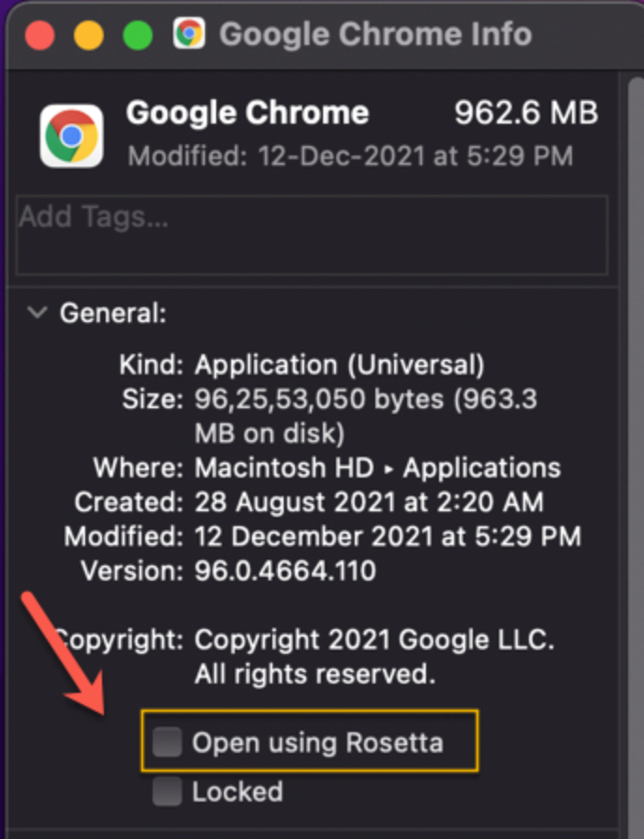Close the Google Chrome Info window
This screenshot has height=839, width=644.
[x=39, y=36]
